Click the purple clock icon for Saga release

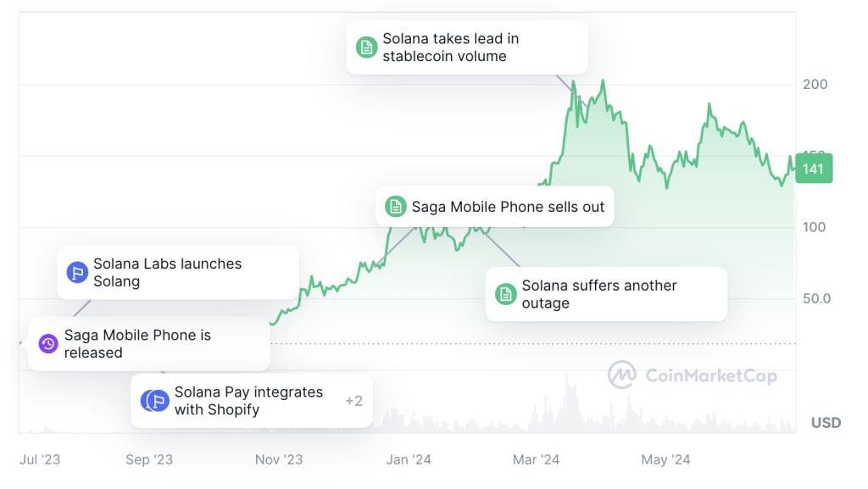(48, 343)
